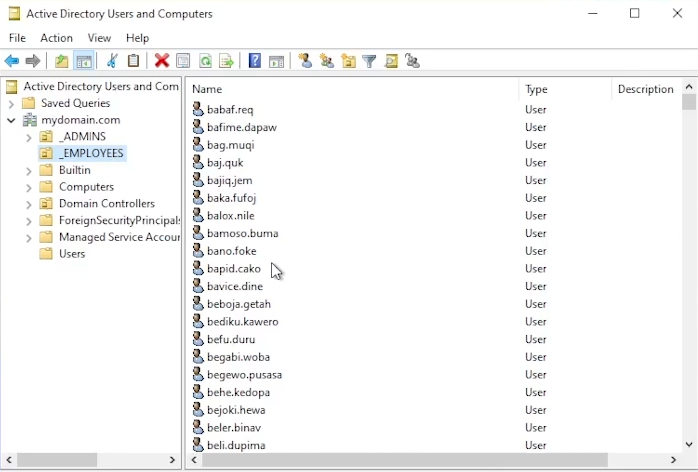Select user bafime.dapaw
This screenshot has height=472, width=698.
(x=242, y=127)
